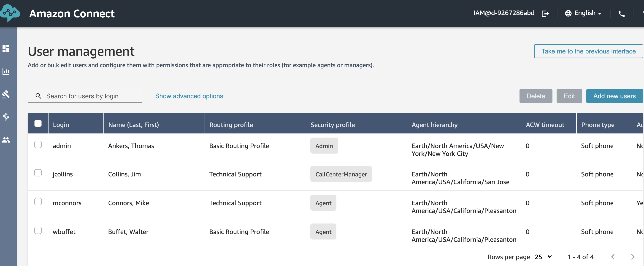Open the Metrics bar-chart icon in sidebar
Image resolution: width=644 pixels, height=266 pixels.
5,71
